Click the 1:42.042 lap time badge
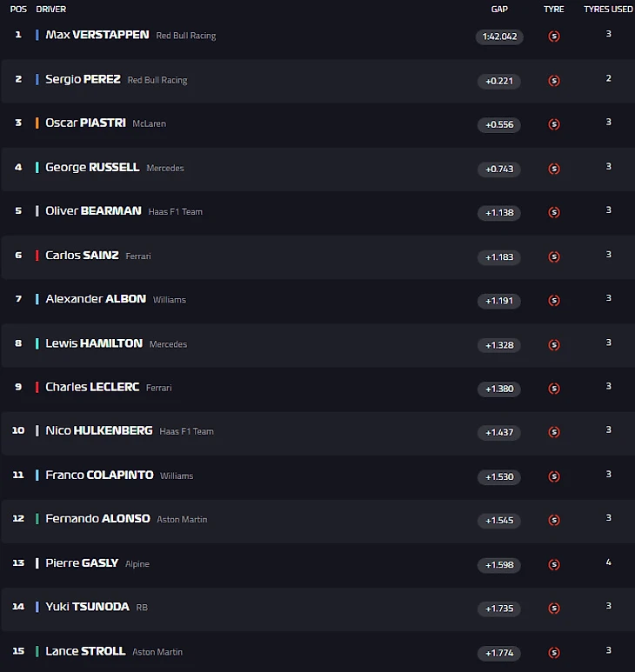The height and width of the screenshot is (672, 635). pos(499,37)
